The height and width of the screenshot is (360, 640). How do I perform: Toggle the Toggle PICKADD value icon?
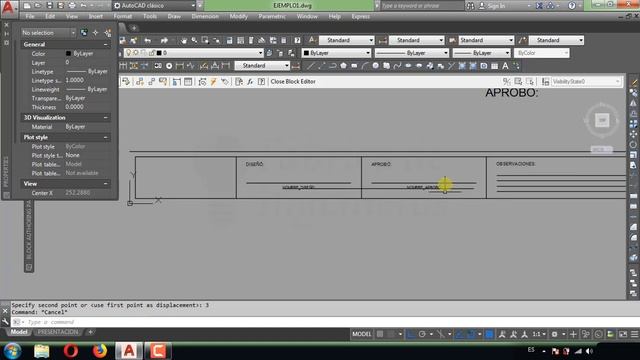coord(84,33)
